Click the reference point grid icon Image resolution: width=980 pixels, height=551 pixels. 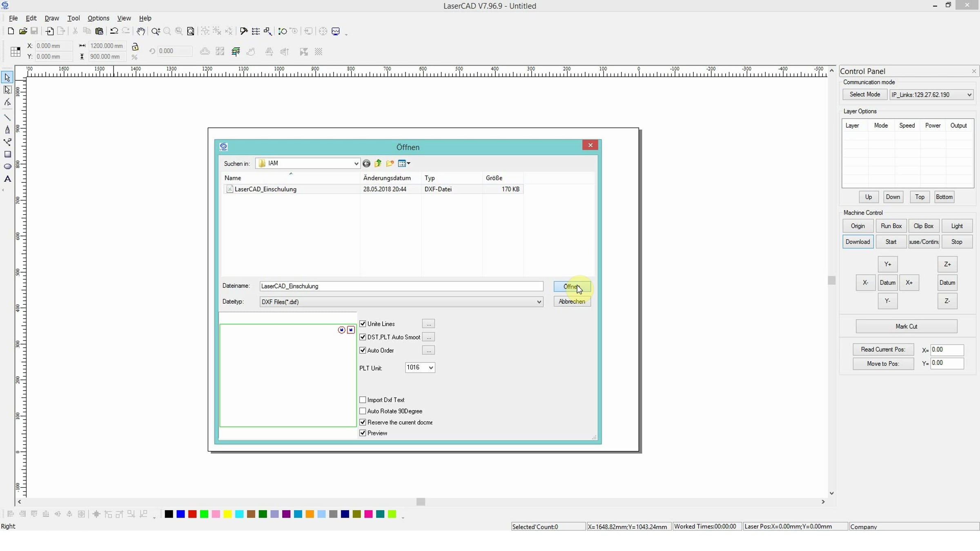click(x=16, y=51)
